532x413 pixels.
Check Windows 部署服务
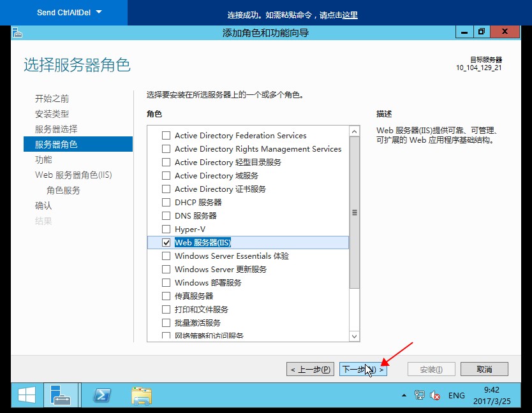pos(166,283)
